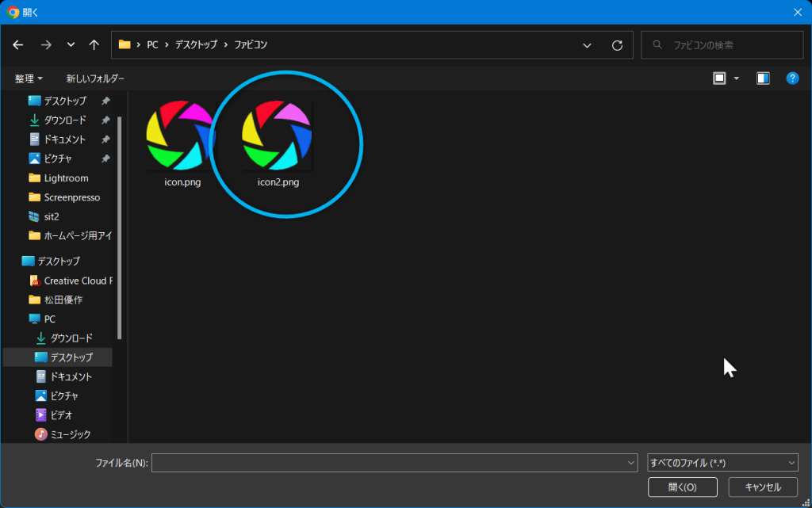
Task: Toggle the preview pane
Action: [x=763, y=78]
